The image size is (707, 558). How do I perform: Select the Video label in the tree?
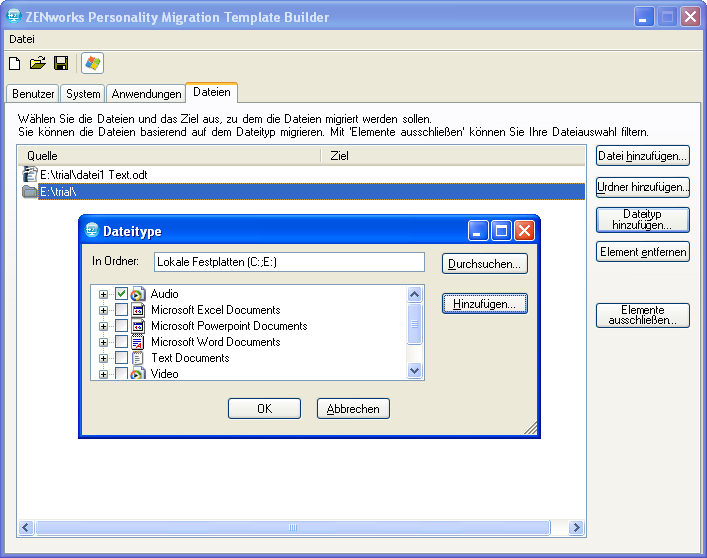click(x=164, y=374)
